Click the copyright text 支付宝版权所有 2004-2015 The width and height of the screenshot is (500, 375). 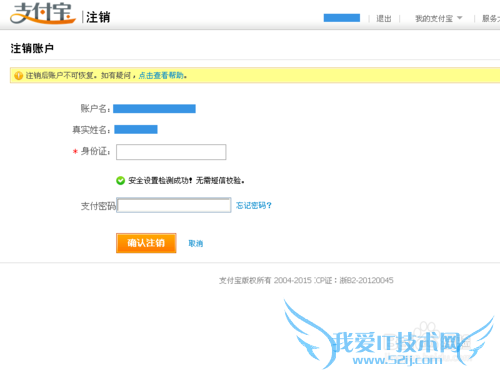coord(265,281)
